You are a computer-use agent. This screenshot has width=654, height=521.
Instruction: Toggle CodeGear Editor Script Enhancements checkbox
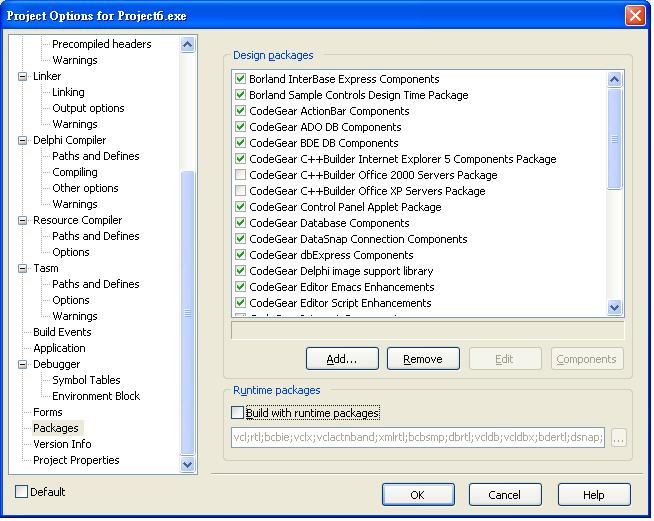click(240, 303)
